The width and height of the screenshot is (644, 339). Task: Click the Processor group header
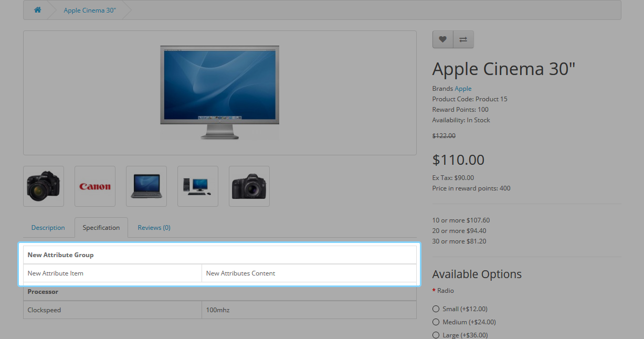pyautogui.click(x=220, y=292)
